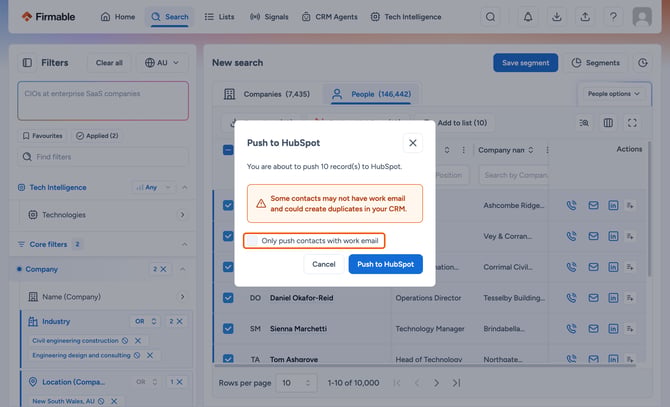Uncheck the Ashcombe Ridge row checkbox
Viewport: 670px width, 407px height.
coord(228,205)
